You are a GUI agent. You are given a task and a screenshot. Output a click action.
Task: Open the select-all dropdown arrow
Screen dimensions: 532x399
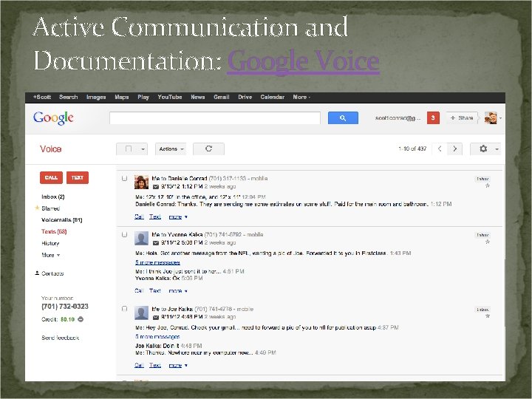(x=143, y=149)
